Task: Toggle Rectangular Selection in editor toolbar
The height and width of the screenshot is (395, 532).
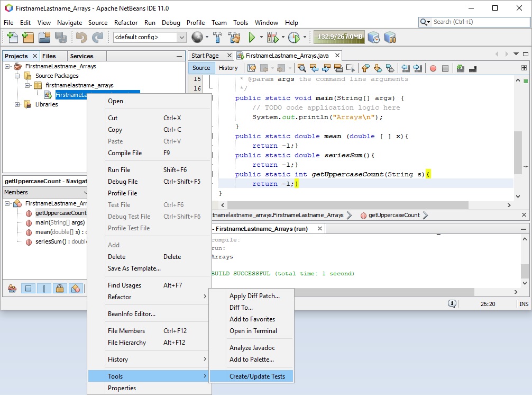Action: [351, 68]
